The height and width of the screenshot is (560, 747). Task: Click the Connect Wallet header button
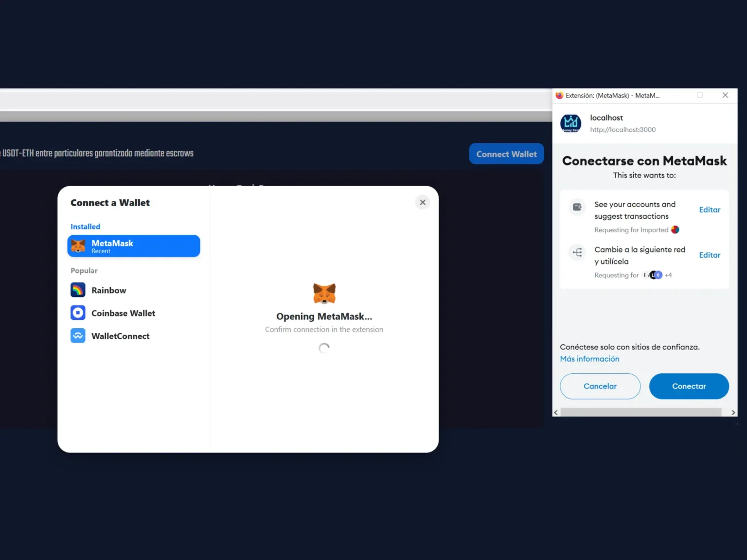pyautogui.click(x=506, y=154)
